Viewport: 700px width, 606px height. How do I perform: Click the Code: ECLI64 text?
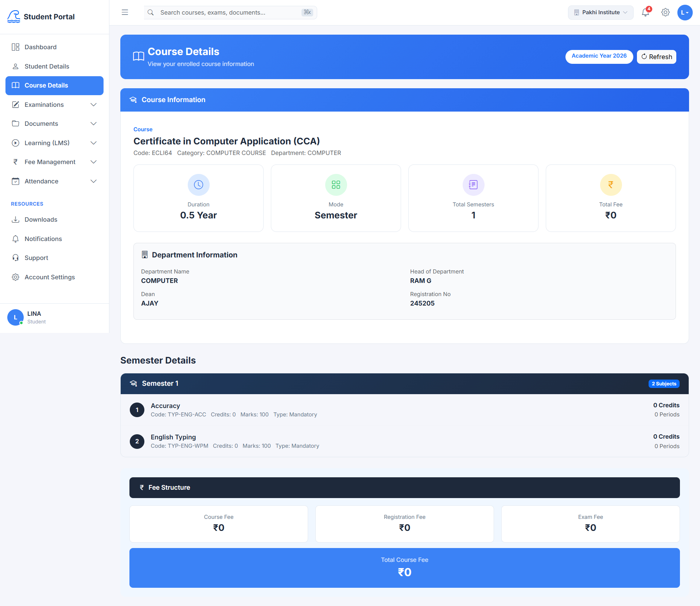152,153
